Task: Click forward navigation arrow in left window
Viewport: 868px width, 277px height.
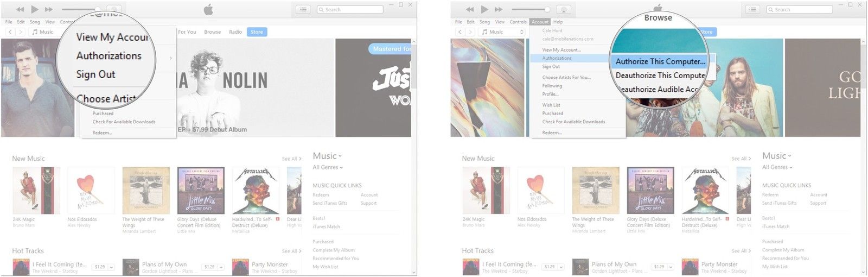Action: (x=21, y=32)
